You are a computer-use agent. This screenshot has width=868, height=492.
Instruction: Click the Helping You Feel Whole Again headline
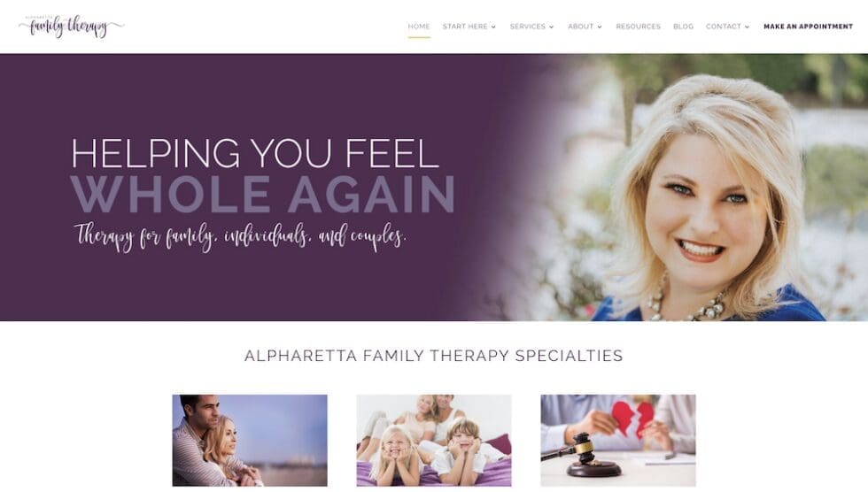pyautogui.click(x=263, y=175)
